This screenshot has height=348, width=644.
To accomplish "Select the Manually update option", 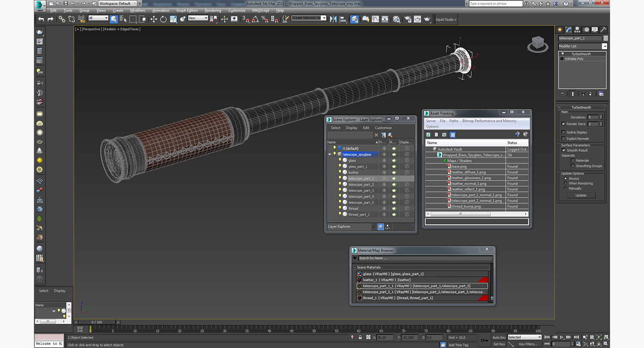I will point(566,188).
